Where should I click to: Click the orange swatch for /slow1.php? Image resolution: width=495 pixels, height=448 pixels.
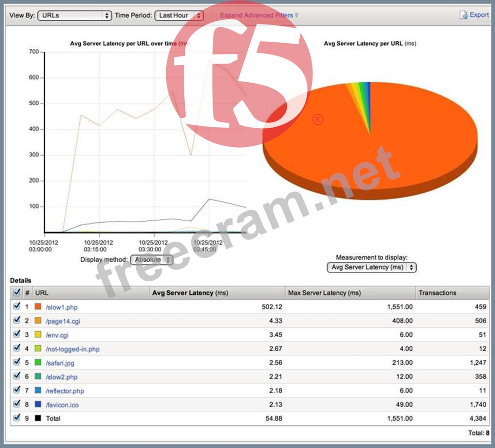(x=38, y=306)
